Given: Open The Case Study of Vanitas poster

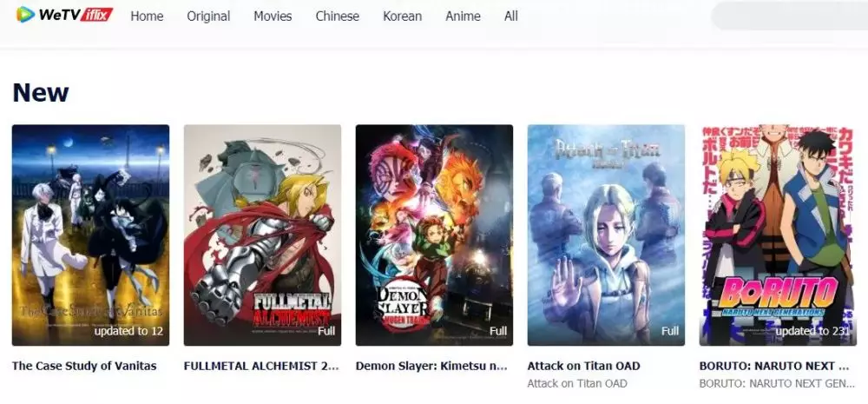Looking at the screenshot, I should (x=91, y=235).
